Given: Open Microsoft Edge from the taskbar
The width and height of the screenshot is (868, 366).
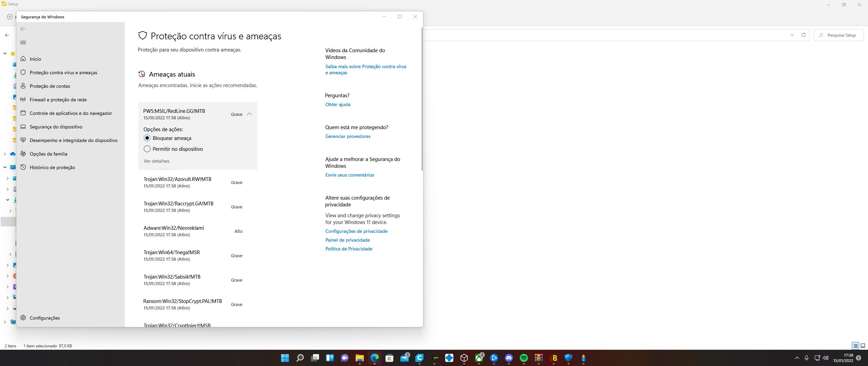Looking at the screenshot, I should click(374, 358).
